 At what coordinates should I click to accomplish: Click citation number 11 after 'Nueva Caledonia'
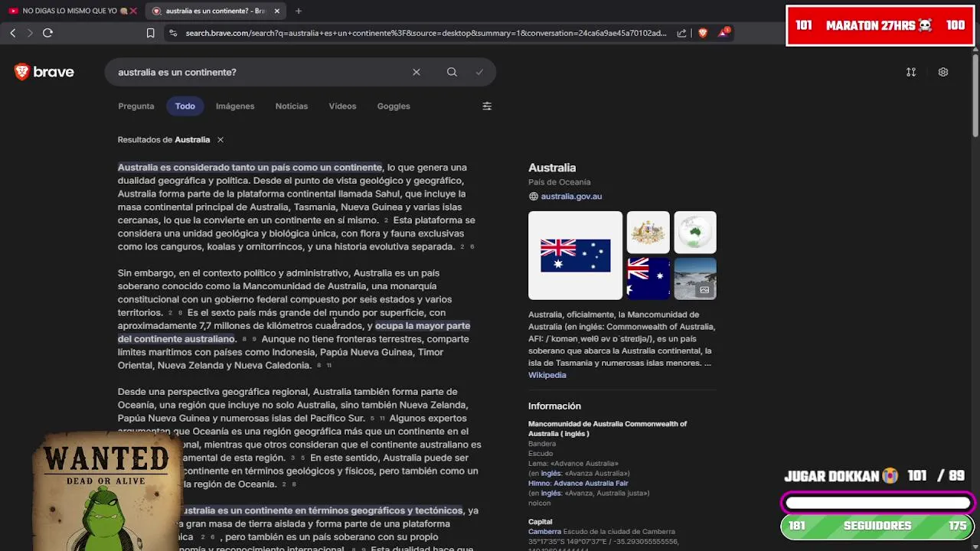pyautogui.click(x=329, y=366)
